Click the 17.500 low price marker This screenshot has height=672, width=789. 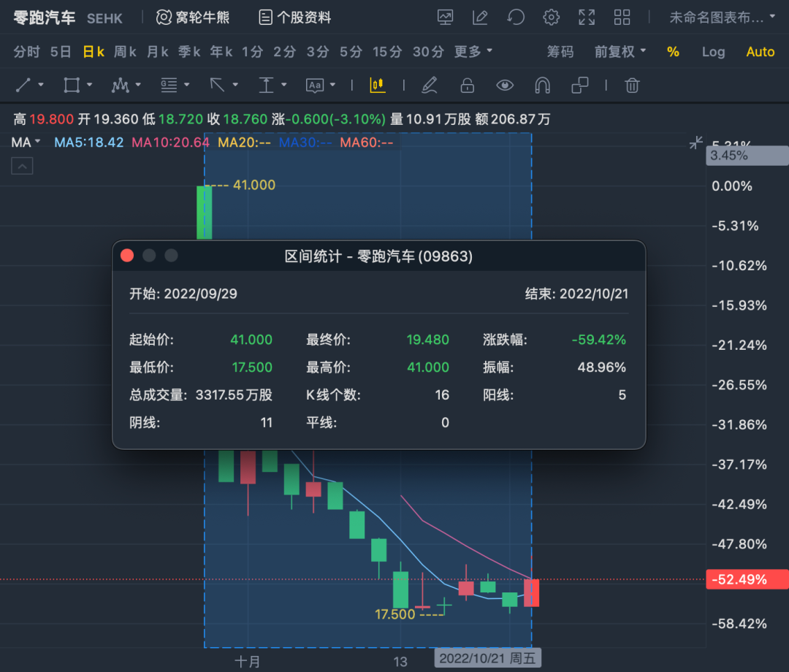click(x=395, y=614)
